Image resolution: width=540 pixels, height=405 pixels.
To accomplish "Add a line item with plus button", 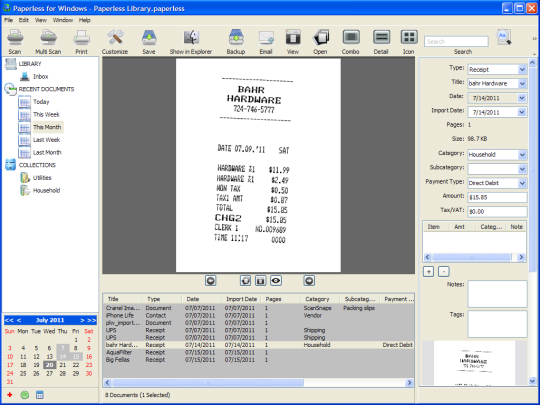I will coord(428,271).
